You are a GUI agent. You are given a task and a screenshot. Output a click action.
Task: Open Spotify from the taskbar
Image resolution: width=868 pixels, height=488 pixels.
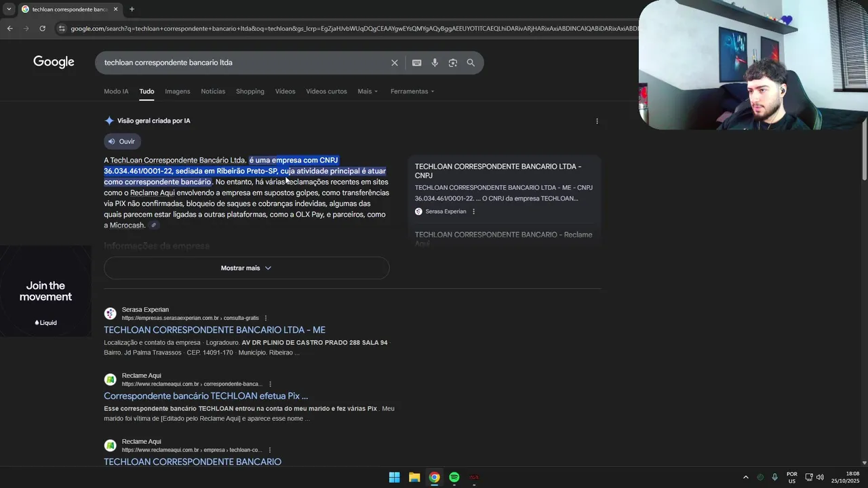point(454,477)
